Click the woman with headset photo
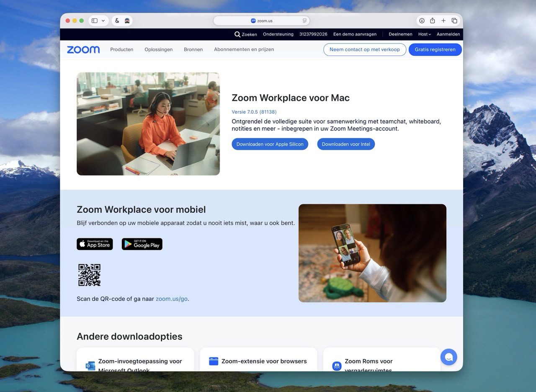Viewport: 536px width, 392px height. (x=148, y=124)
